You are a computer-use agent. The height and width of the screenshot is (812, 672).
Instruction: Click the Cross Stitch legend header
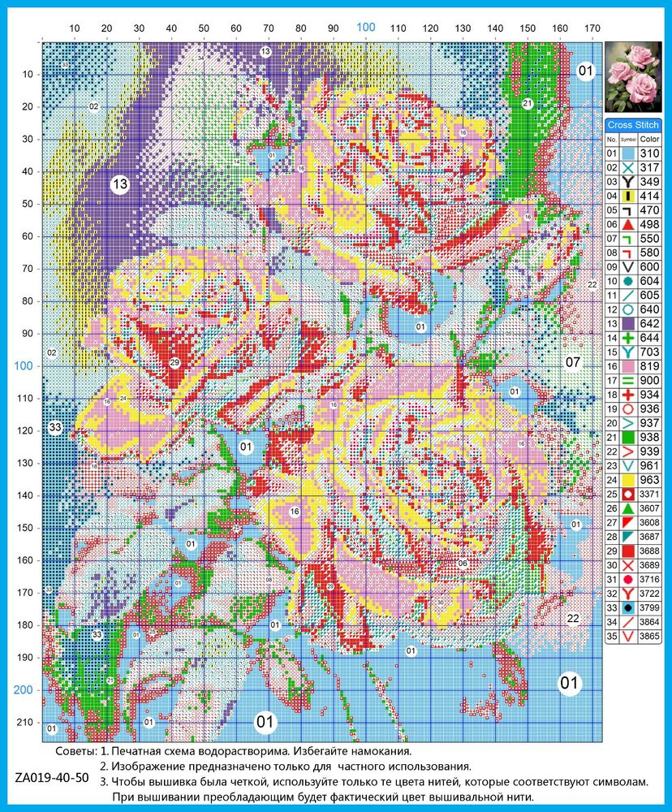coord(633,125)
